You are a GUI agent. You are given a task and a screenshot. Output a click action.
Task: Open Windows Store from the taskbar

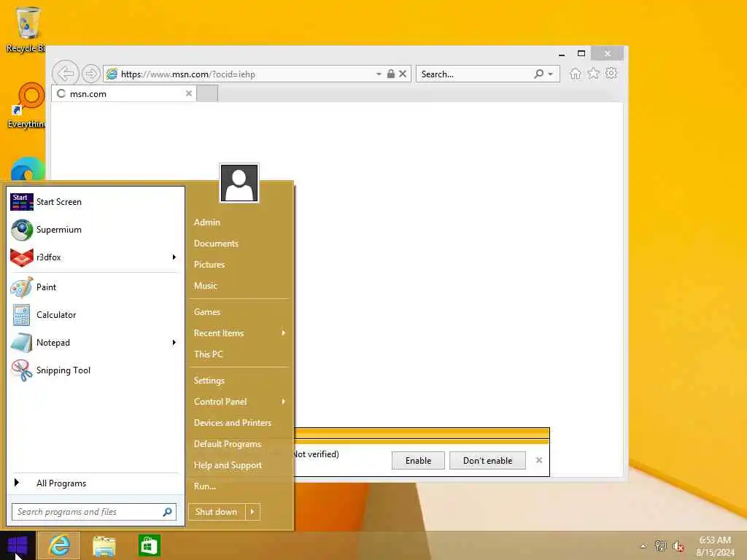pos(149,545)
